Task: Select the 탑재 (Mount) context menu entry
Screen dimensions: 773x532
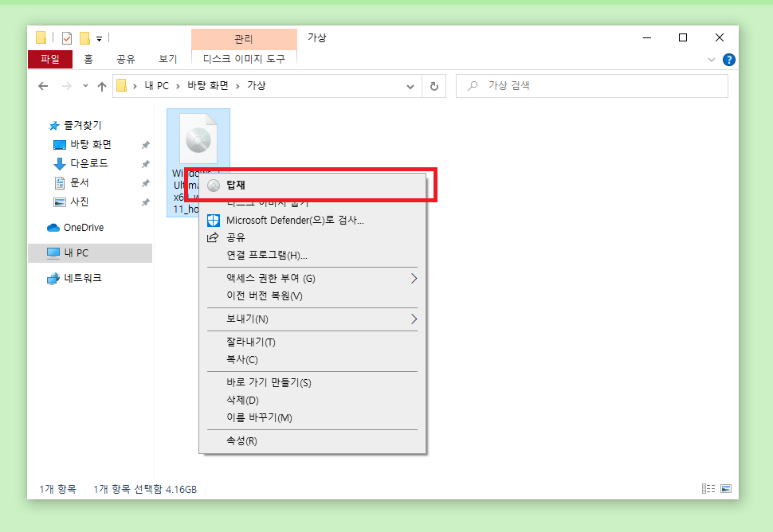Action: [312, 186]
